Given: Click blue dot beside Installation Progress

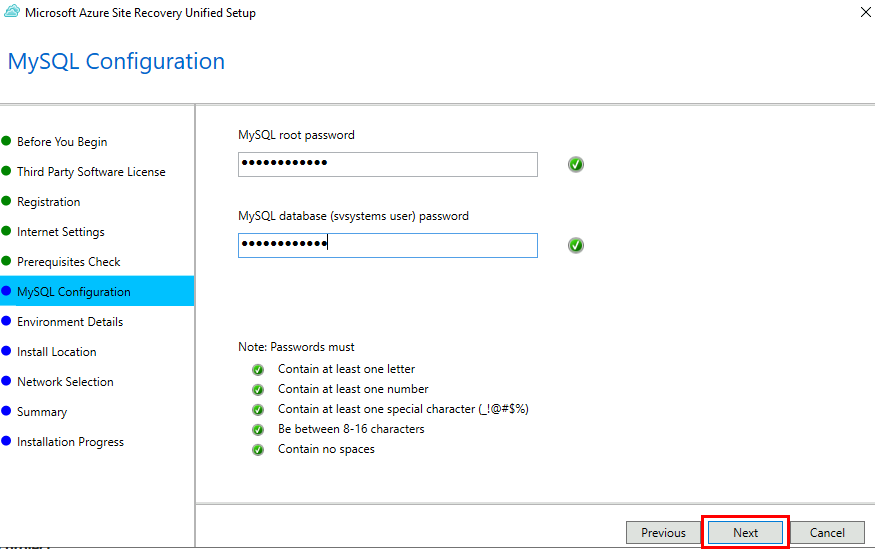Looking at the screenshot, I should 6,441.
